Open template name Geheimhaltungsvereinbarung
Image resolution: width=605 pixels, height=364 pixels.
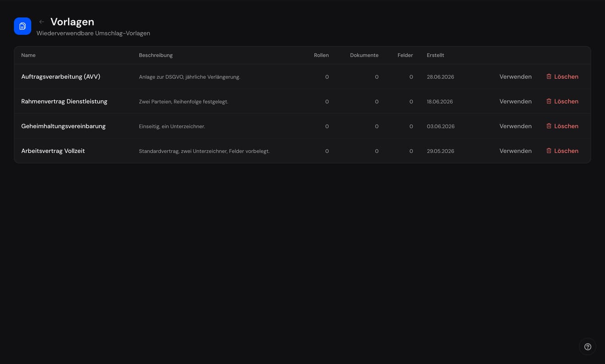click(x=63, y=126)
